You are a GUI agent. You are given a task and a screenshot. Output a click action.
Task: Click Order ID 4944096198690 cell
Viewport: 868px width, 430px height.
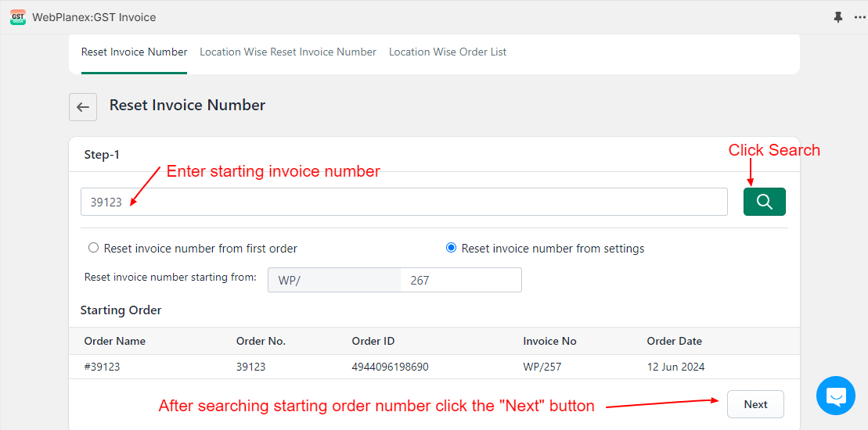tap(390, 367)
